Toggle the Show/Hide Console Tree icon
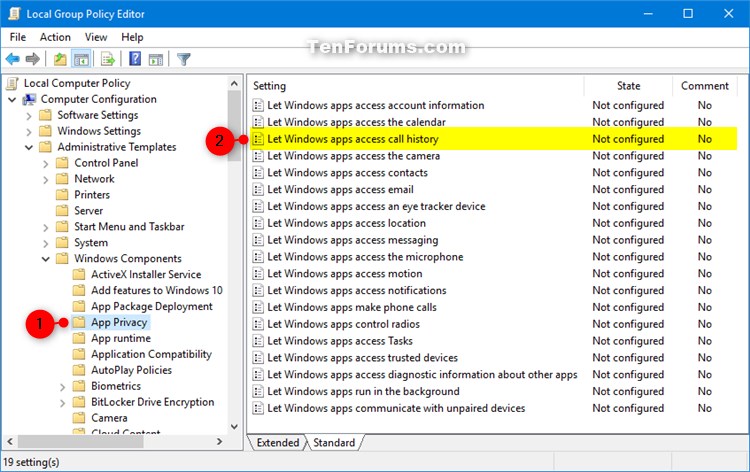Viewport: 750px width, 472px height. (81, 59)
